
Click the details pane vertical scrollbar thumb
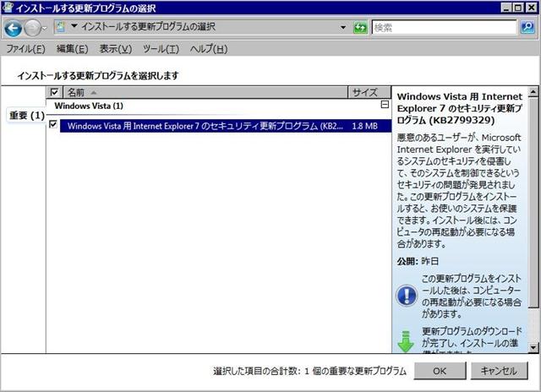point(533,202)
